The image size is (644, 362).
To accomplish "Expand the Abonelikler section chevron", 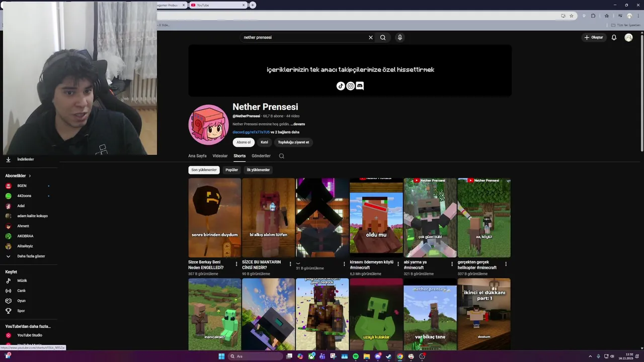I will tap(30, 176).
